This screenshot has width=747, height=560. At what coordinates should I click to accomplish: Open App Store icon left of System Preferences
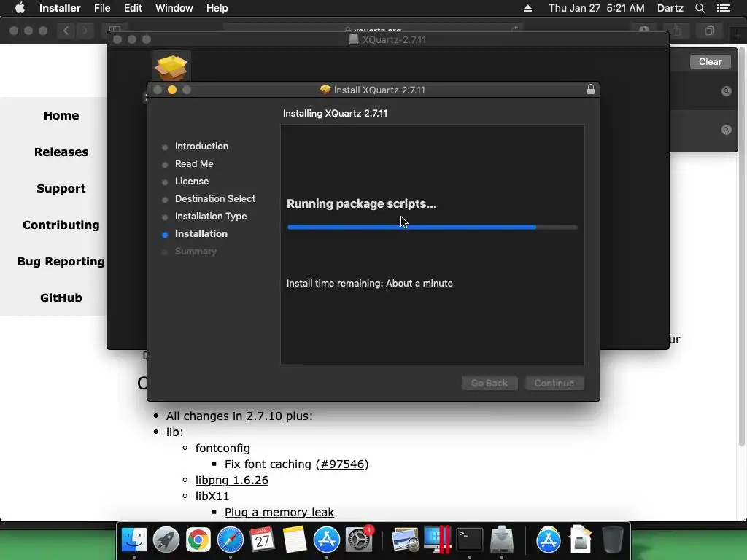326,540
